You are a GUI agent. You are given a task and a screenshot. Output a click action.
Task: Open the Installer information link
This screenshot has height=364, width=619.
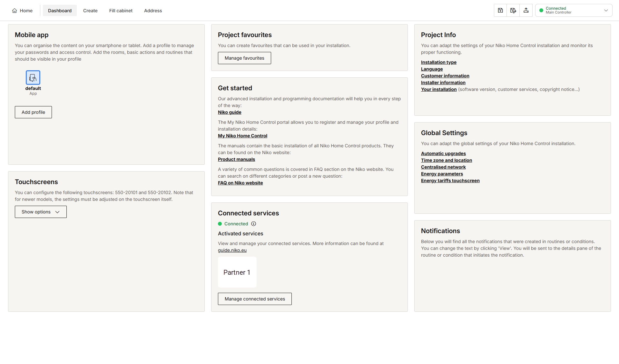[x=443, y=83]
